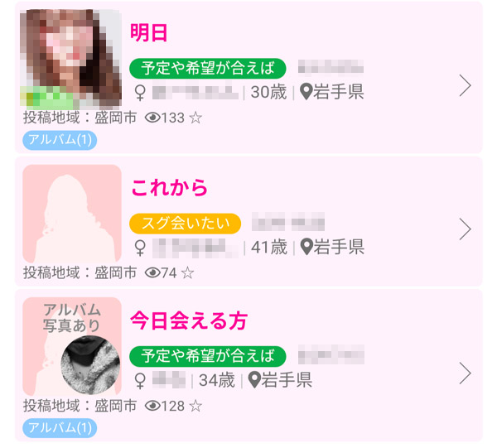Click the eye view-count icon showing 133

[152, 118]
